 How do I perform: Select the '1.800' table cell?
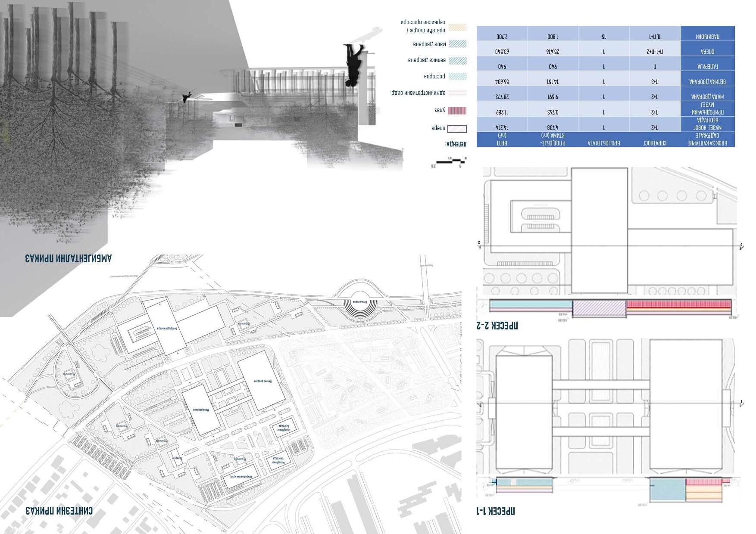click(x=553, y=37)
